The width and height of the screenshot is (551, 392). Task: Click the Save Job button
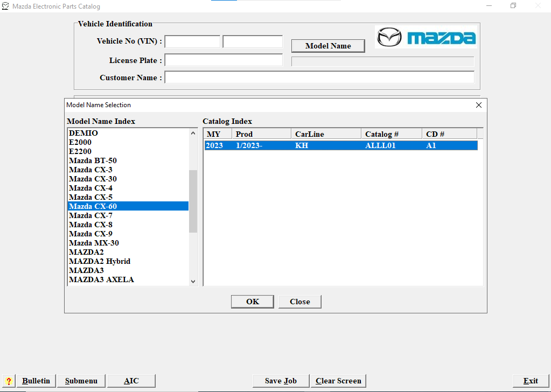pos(281,381)
